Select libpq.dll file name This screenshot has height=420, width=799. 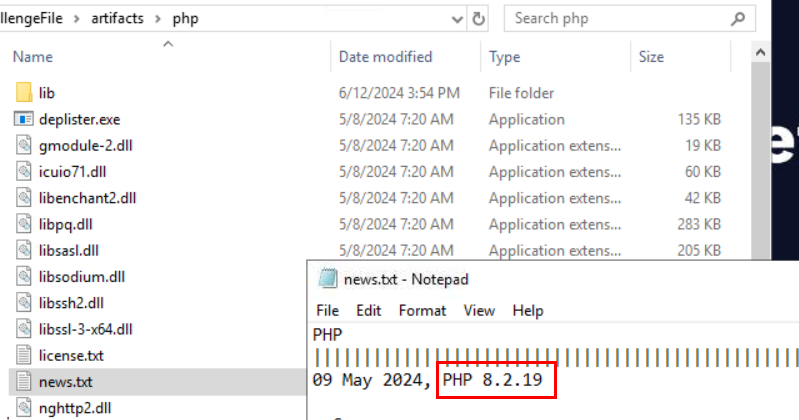(x=65, y=224)
